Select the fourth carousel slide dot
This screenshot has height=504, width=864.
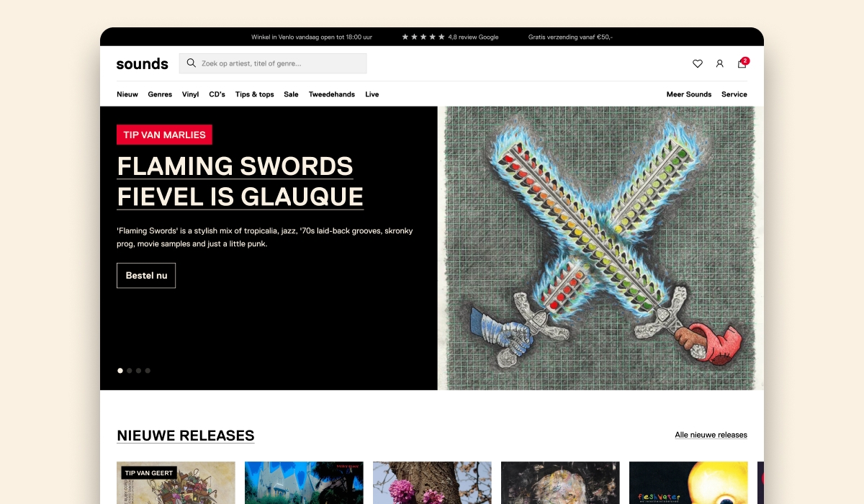pyautogui.click(x=148, y=371)
